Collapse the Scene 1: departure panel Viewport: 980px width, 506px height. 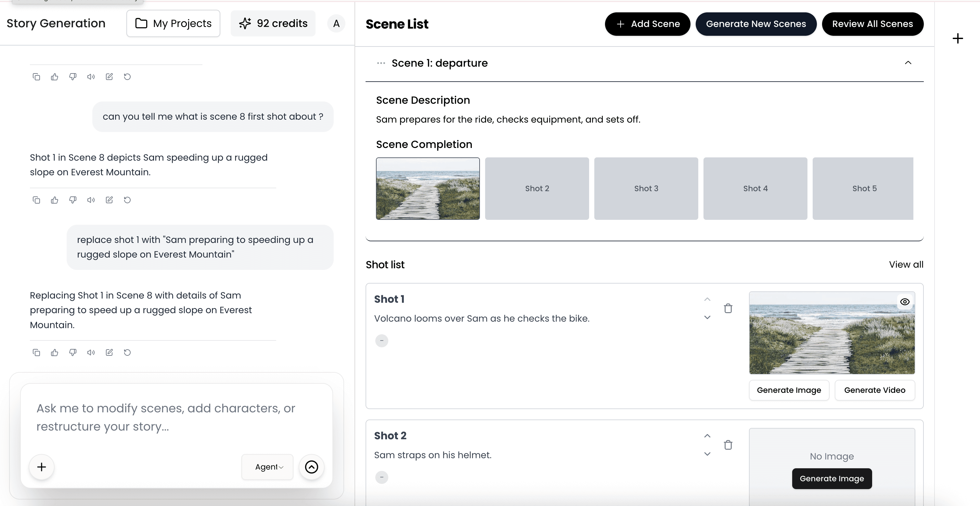[909, 63]
